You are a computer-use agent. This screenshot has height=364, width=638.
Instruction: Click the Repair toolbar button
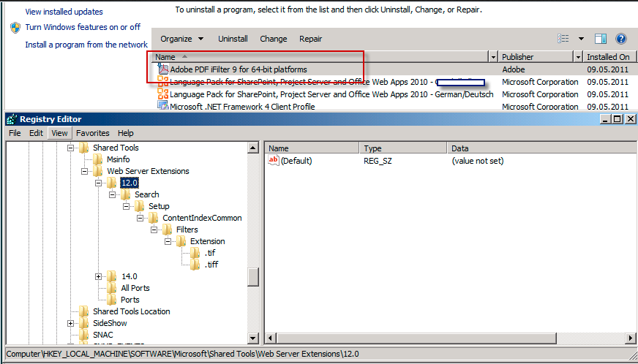[x=310, y=39]
